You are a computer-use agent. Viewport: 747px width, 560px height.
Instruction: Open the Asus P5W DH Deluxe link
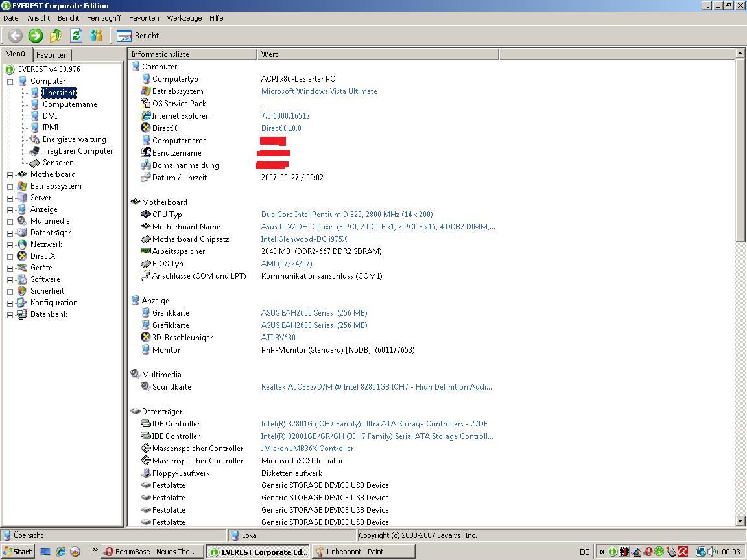pos(378,227)
